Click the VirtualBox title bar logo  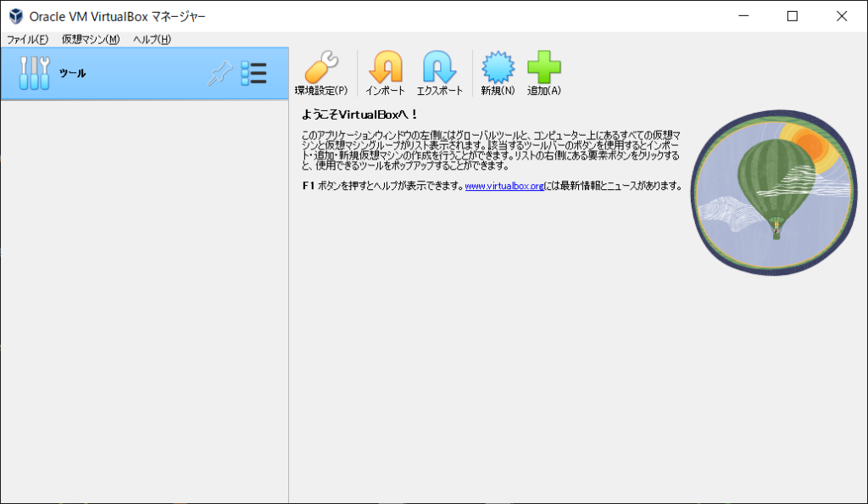tap(16, 16)
